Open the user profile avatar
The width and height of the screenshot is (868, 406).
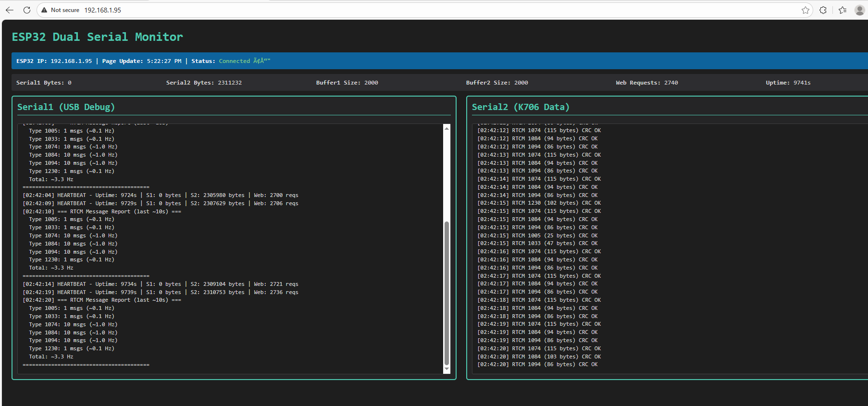click(x=859, y=10)
